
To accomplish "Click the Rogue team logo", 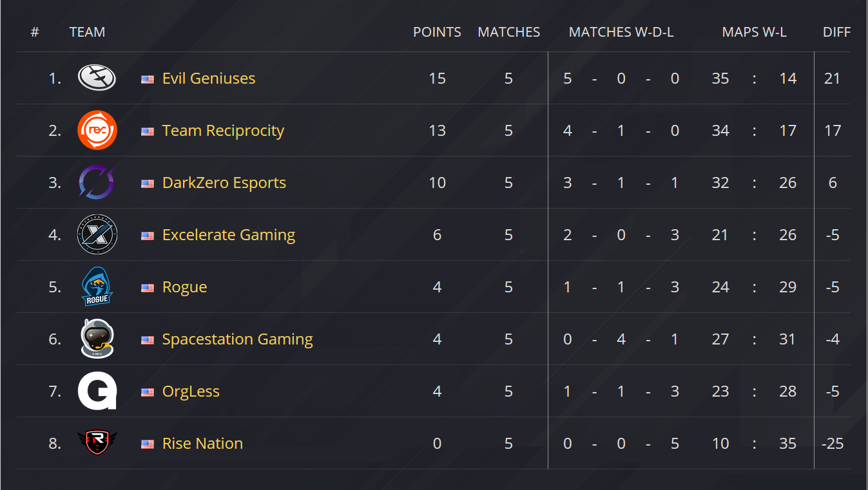I will pyautogui.click(x=97, y=287).
